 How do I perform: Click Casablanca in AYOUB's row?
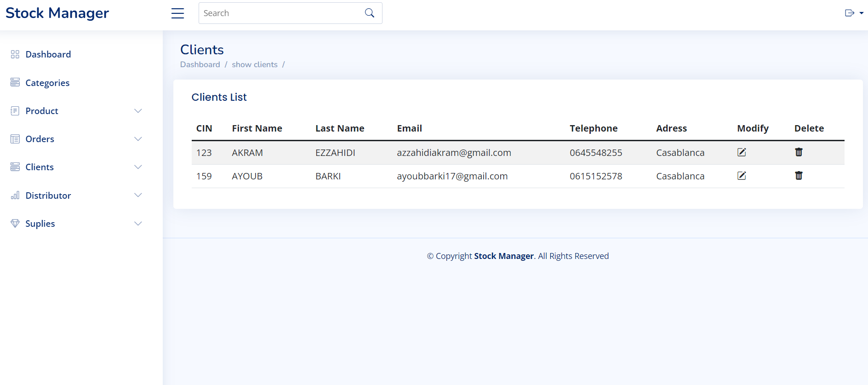click(x=680, y=176)
